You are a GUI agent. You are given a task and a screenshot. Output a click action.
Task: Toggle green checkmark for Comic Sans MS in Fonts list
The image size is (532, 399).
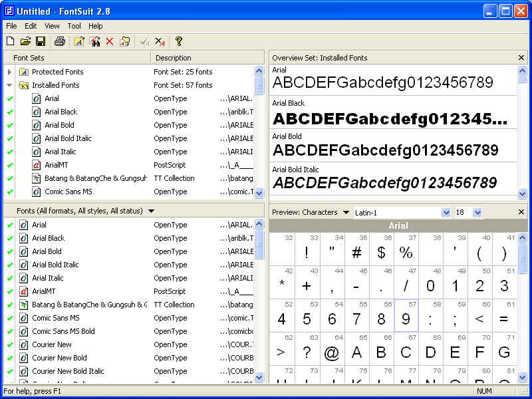pyautogui.click(x=10, y=318)
